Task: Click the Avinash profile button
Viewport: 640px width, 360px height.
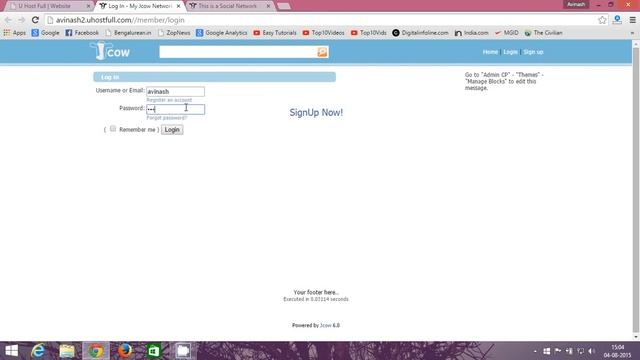Action: (x=576, y=4)
